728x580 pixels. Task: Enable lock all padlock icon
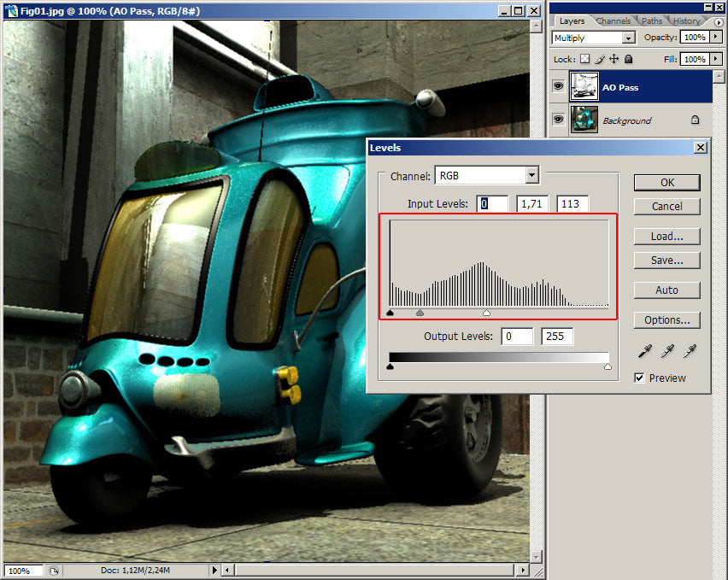click(629, 60)
